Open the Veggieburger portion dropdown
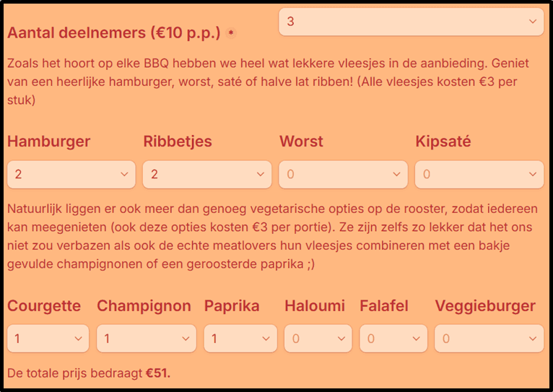The width and height of the screenshot is (553, 392). point(489,339)
